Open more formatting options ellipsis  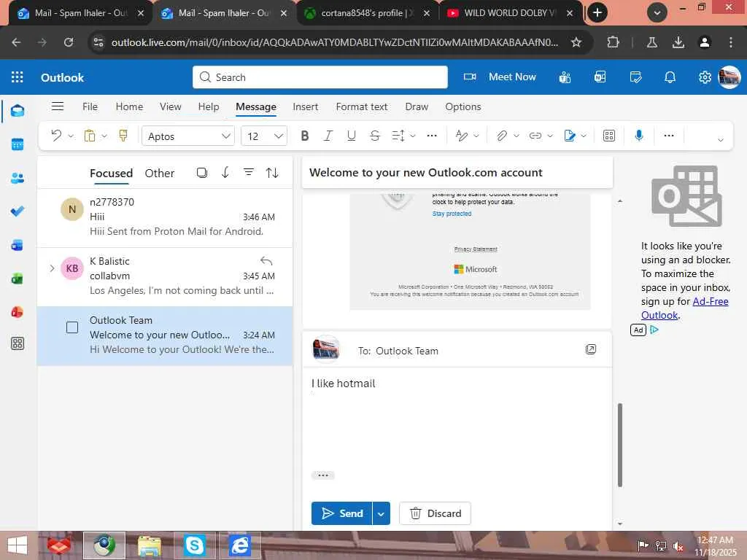click(x=432, y=136)
